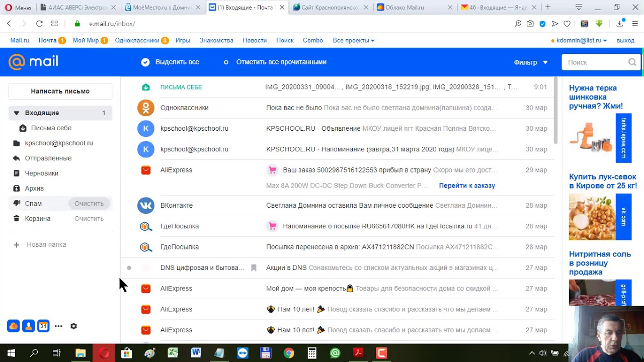Click the VKontakte sender avatar
The width and height of the screenshot is (644, 362).
146,205
